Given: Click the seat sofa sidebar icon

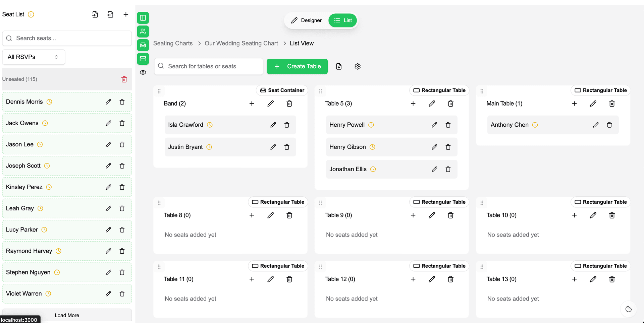Looking at the screenshot, I should tap(143, 45).
